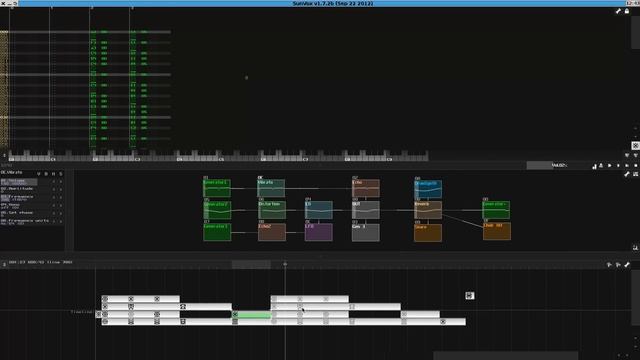Click the zoom icon at module view bottom-right
640x360 pixels.
coord(636,247)
